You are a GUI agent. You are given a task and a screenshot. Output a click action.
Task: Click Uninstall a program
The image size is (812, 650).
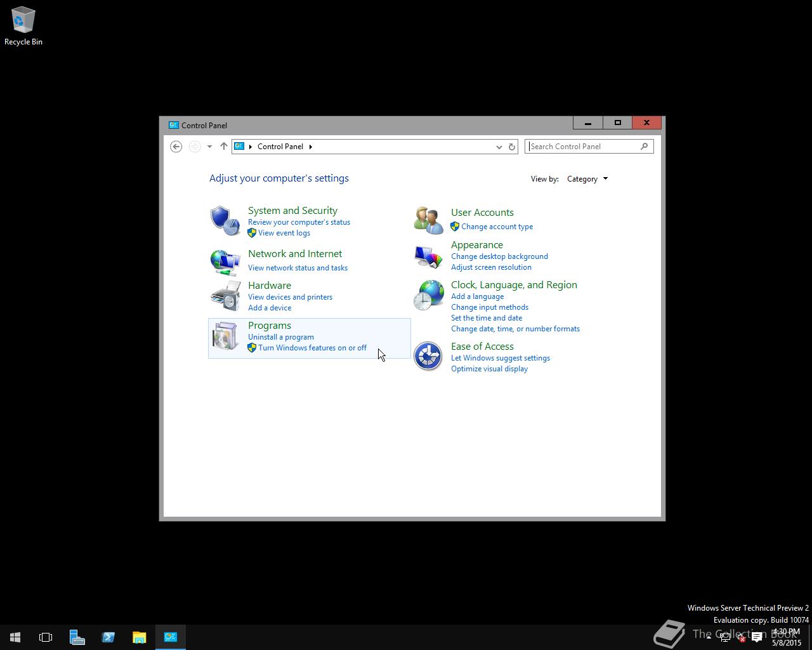pyautogui.click(x=281, y=337)
